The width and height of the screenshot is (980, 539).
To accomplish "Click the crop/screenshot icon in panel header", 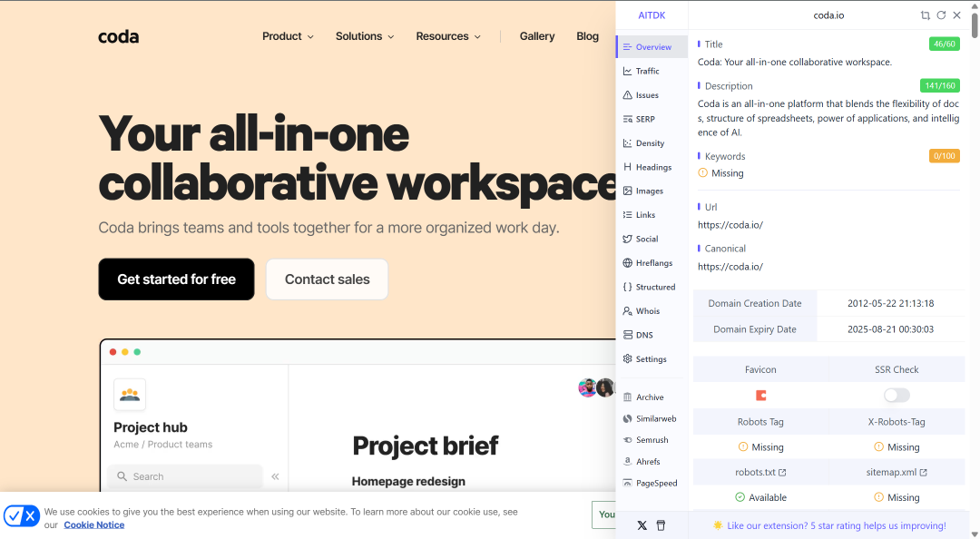I will click(x=925, y=15).
